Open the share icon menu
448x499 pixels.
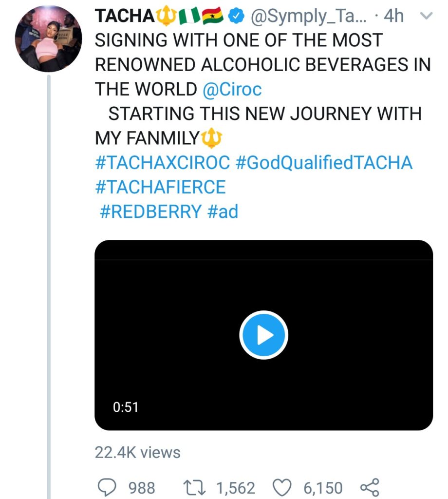pyautogui.click(x=369, y=487)
